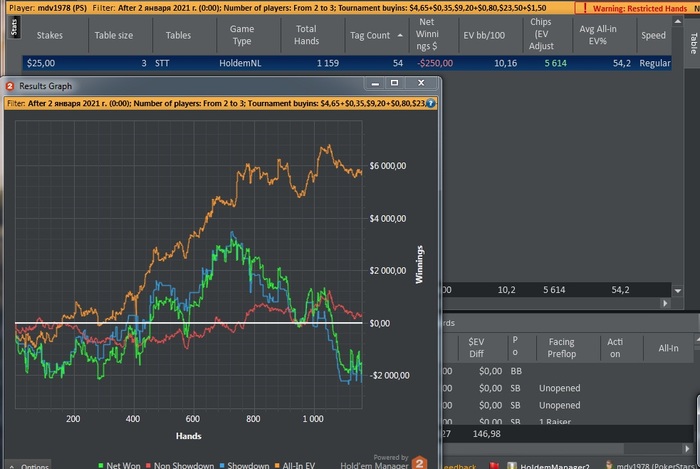This screenshot has height=469, width=700.
Task: Click the STT tables cell
Action: [162, 63]
